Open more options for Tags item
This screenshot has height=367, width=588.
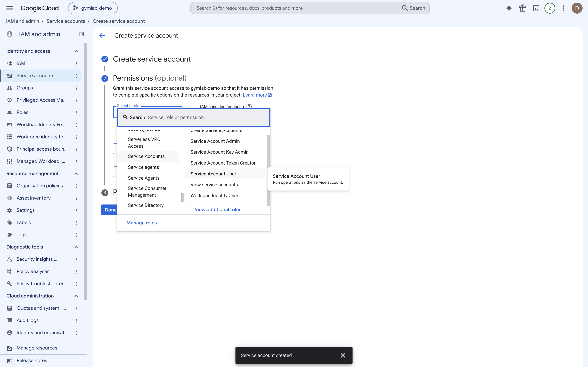pos(76,235)
